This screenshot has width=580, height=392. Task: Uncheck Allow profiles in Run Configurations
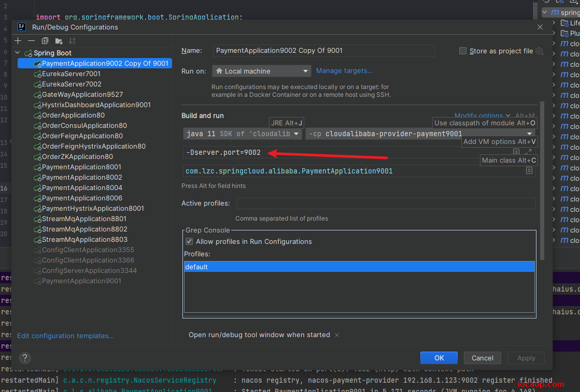tap(189, 241)
